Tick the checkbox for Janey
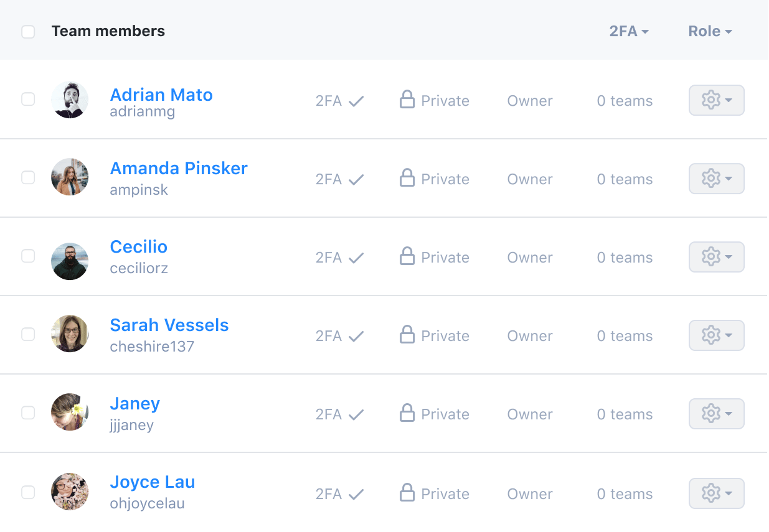The image size is (769, 532). coord(28,413)
